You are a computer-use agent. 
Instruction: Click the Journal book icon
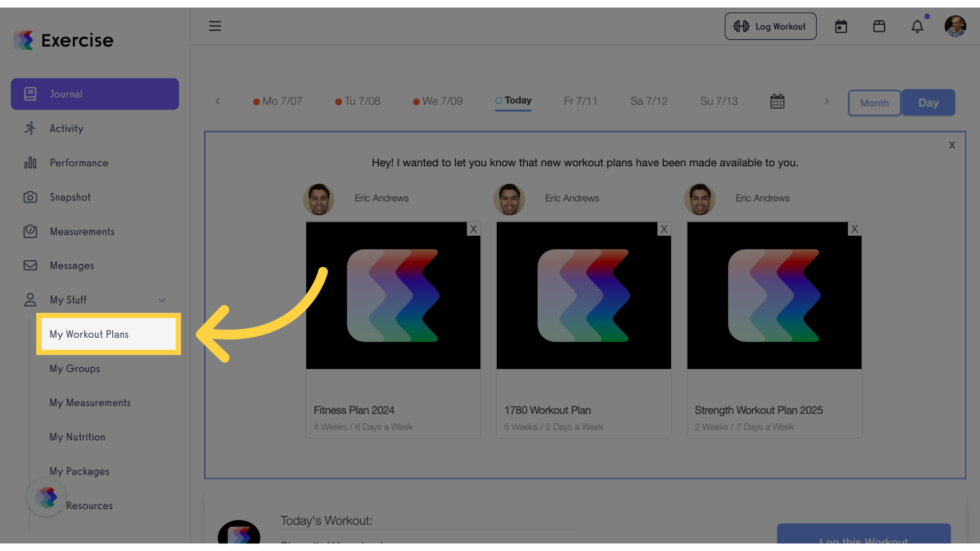30,94
